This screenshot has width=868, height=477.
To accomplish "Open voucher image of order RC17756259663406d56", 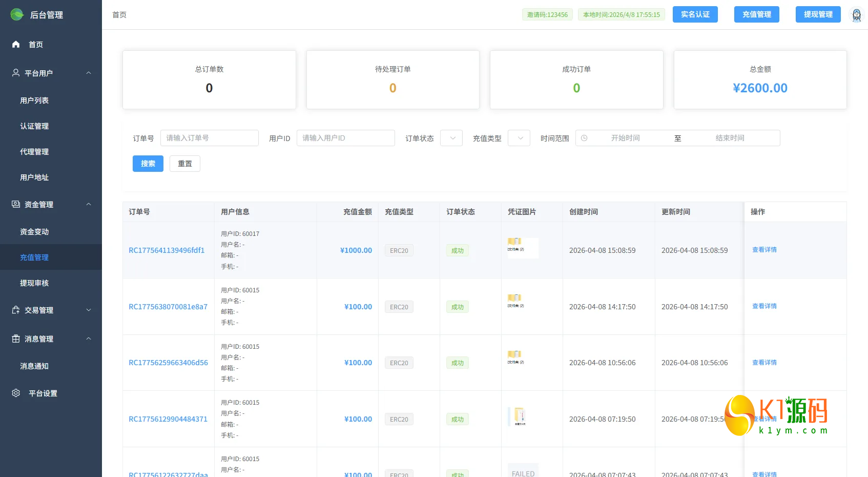I will point(523,361).
